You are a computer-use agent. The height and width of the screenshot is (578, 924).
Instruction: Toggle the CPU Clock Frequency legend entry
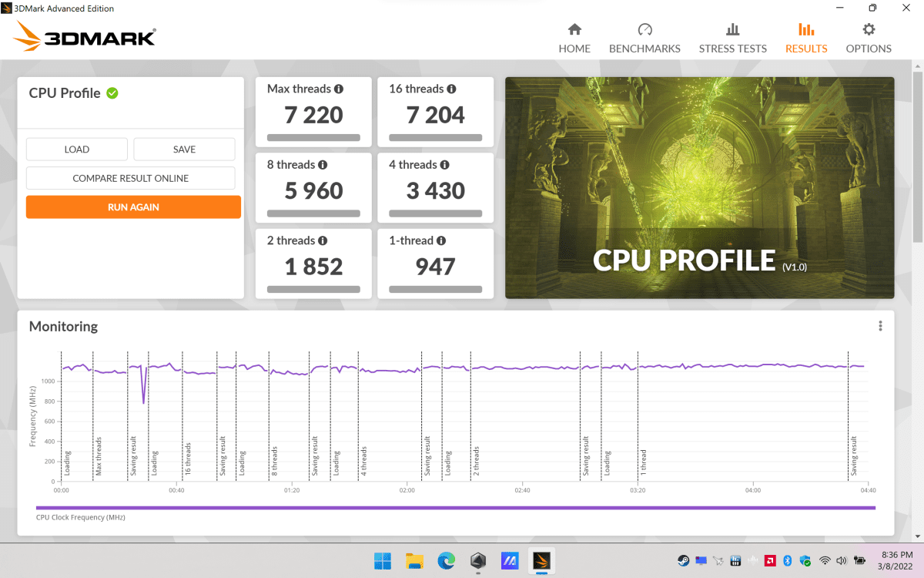point(81,517)
